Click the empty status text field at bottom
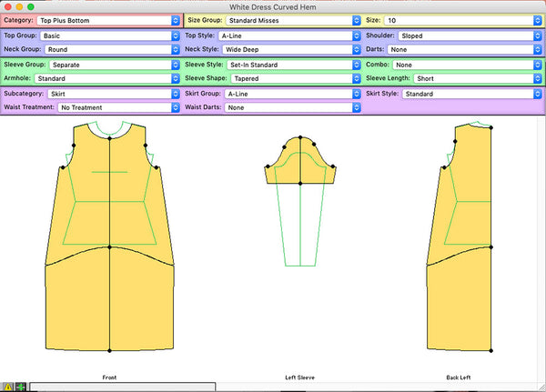The image size is (546, 392). 123,387
